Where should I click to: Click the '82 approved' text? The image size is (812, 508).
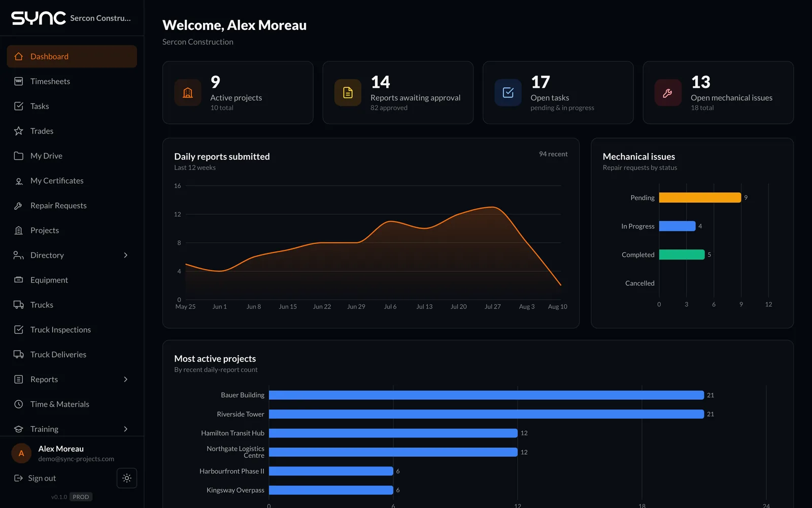click(x=389, y=108)
